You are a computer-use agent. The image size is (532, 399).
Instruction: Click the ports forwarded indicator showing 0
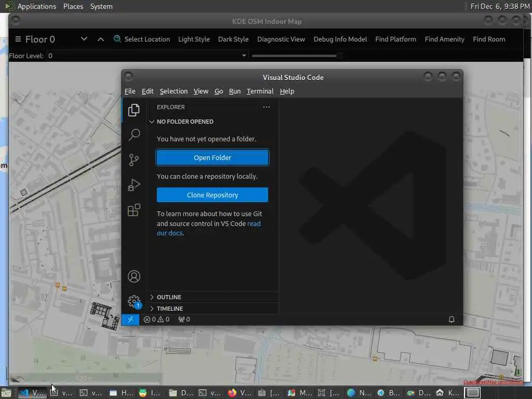point(184,320)
